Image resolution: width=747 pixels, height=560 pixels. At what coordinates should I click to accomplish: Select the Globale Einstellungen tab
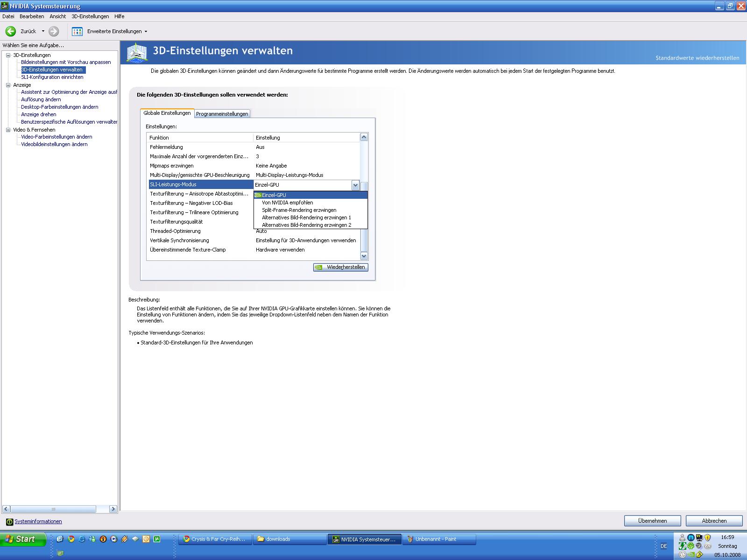[x=167, y=113]
